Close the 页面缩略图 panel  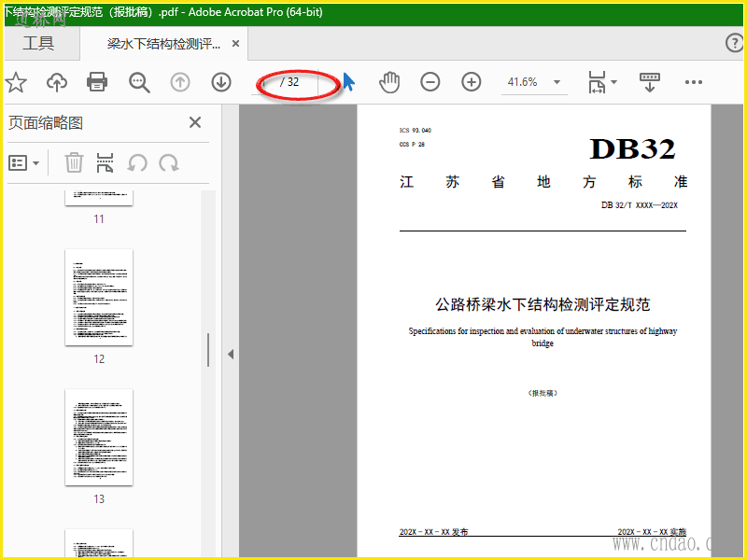pyautogui.click(x=195, y=122)
